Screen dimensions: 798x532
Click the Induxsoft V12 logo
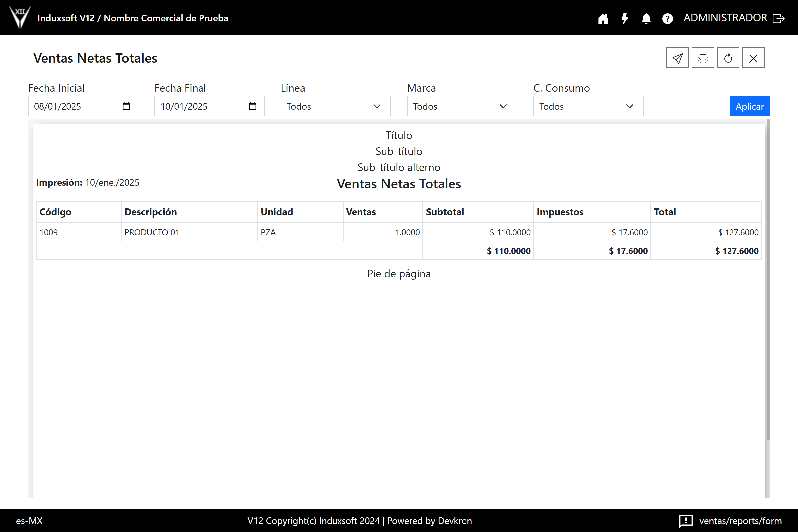coord(20,17)
